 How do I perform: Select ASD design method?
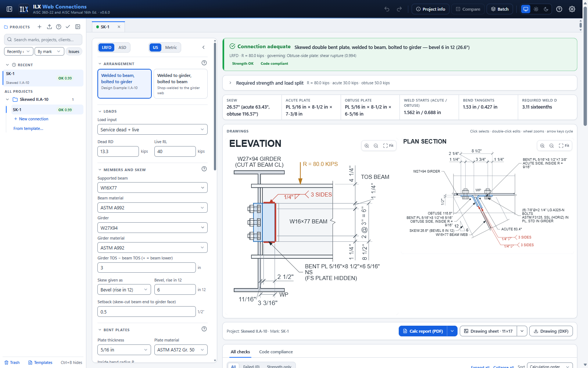pyautogui.click(x=122, y=47)
